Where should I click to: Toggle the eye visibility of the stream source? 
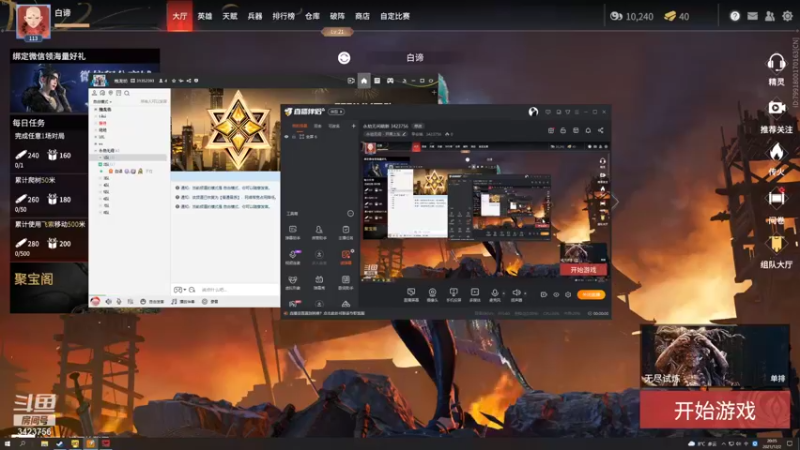click(x=287, y=137)
